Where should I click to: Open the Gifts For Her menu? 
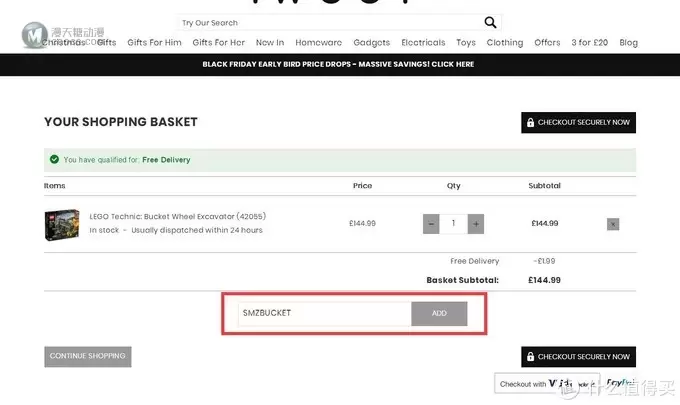point(219,42)
